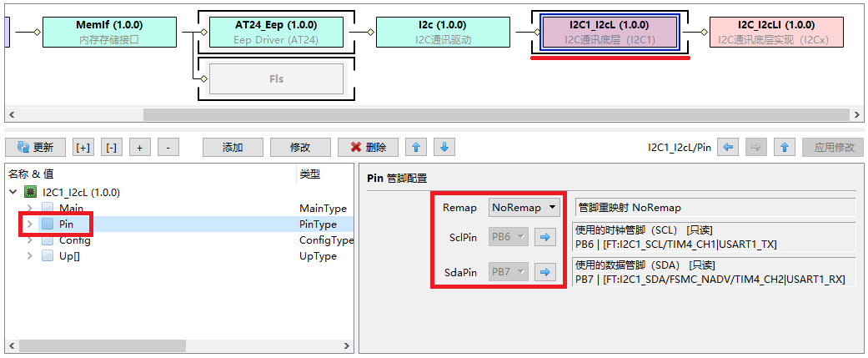Go to parent with up arrow beside 应用修改
868x358 pixels.
pos(784,148)
